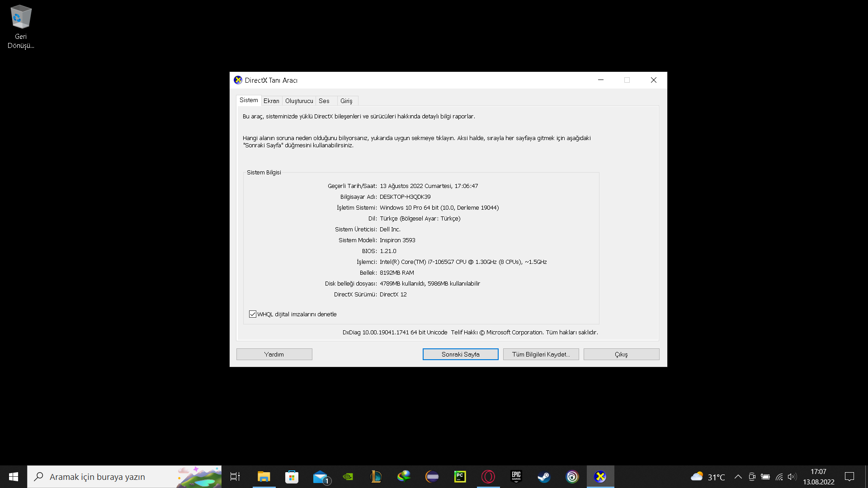This screenshot has height=488, width=868.
Task: Select the Ses tab
Action: click(324, 101)
